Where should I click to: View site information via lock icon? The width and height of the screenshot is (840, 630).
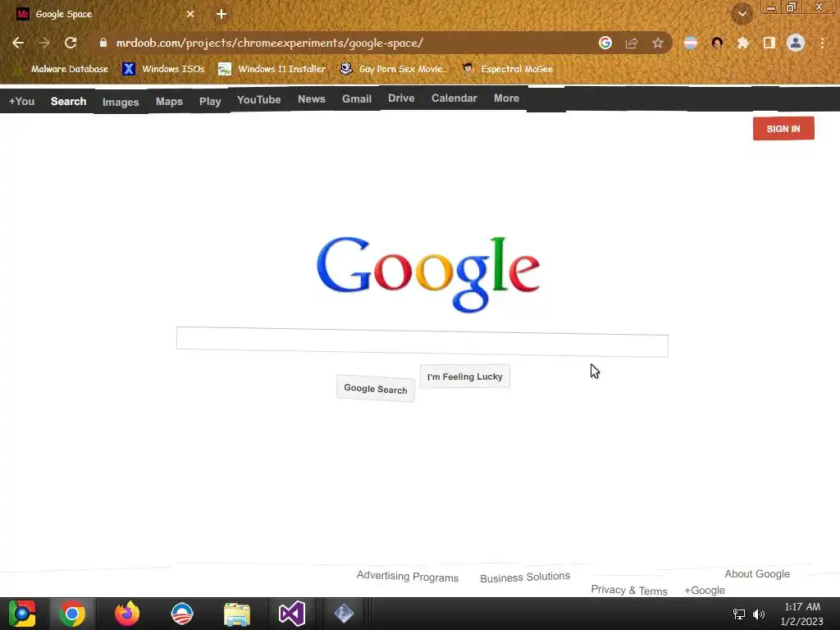coord(103,43)
